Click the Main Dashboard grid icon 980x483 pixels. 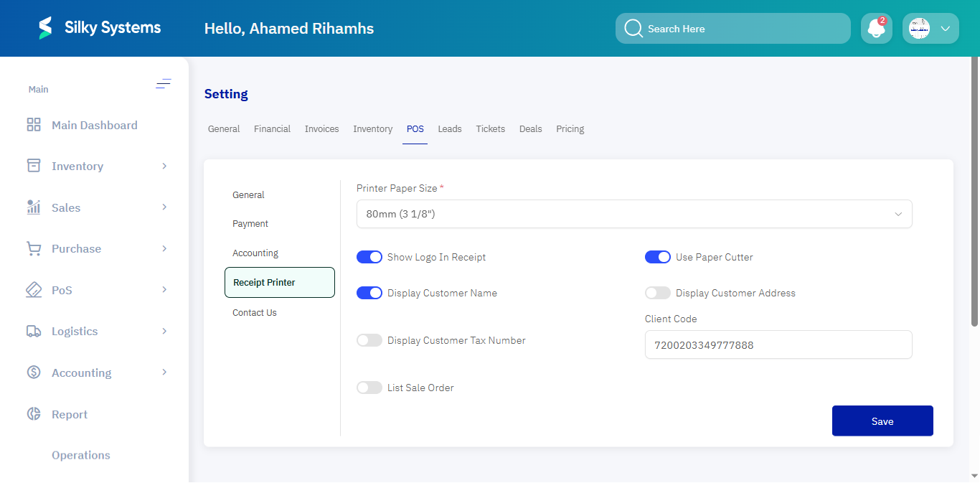tap(34, 125)
